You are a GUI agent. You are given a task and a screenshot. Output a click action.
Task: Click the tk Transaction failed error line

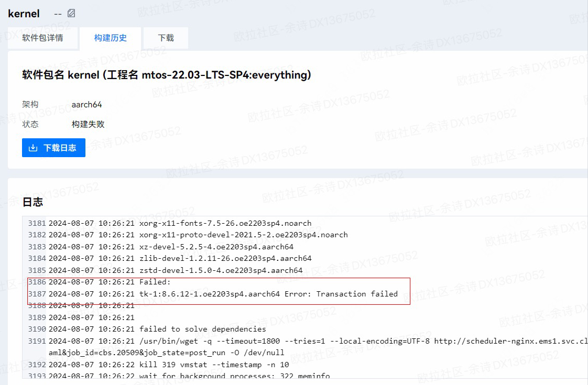point(268,294)
